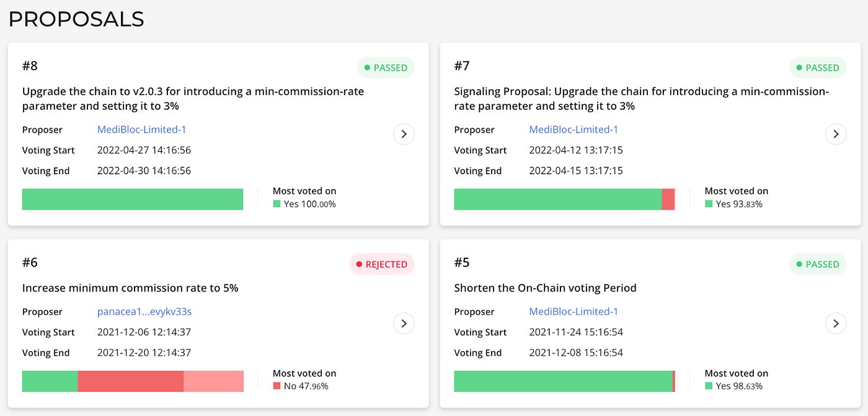Click proposal #5 MediBloc-Limited-1 proposer link

point(573,312)
